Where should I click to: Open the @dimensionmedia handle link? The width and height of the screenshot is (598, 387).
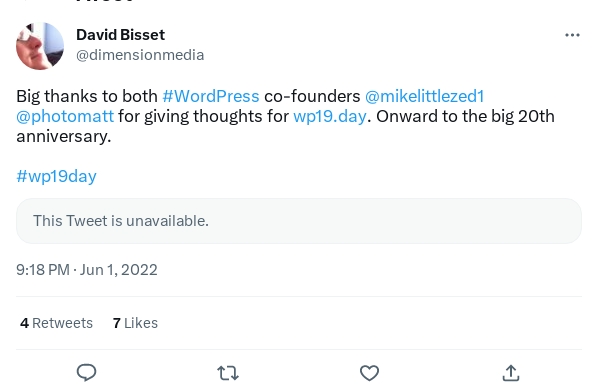tap(140, 55)
